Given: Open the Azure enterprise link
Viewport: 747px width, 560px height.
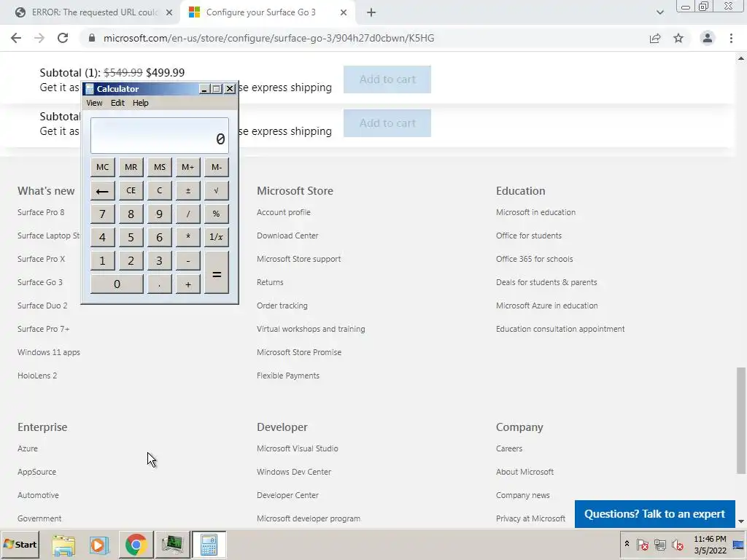Looking at the screenshot, I should 28,448.
